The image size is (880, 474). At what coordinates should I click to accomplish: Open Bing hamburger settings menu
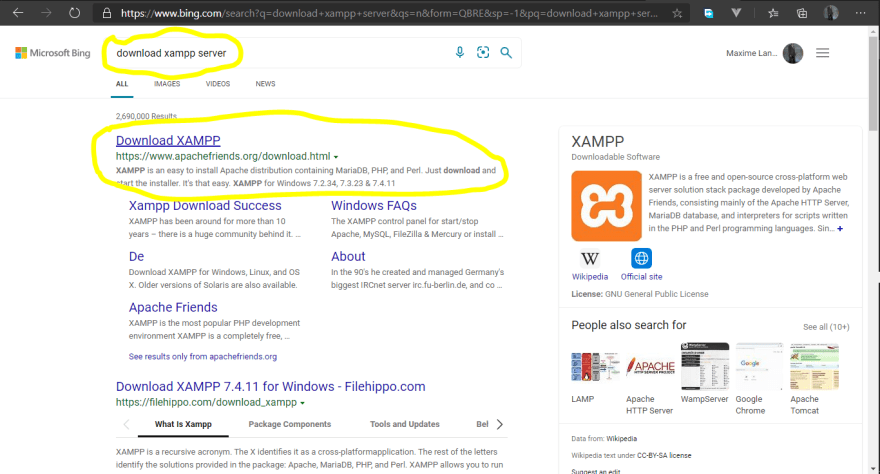pos(822,53)
